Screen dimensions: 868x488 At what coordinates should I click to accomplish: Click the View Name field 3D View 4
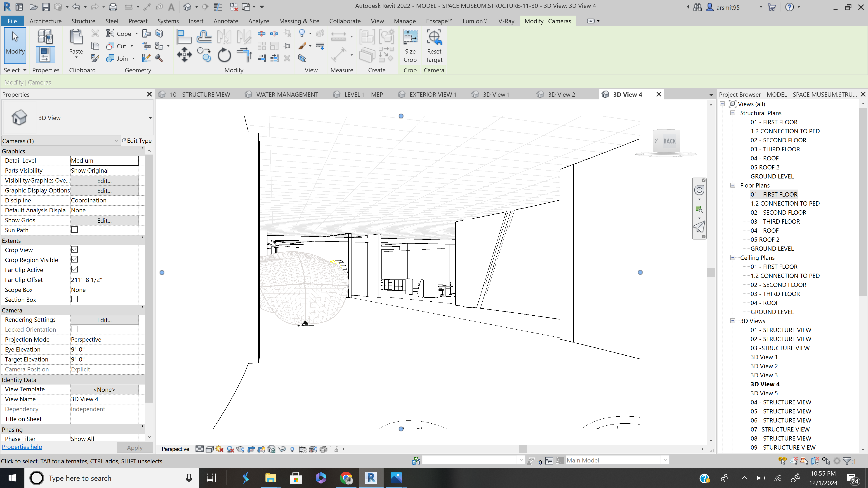[x=104, y=399]
